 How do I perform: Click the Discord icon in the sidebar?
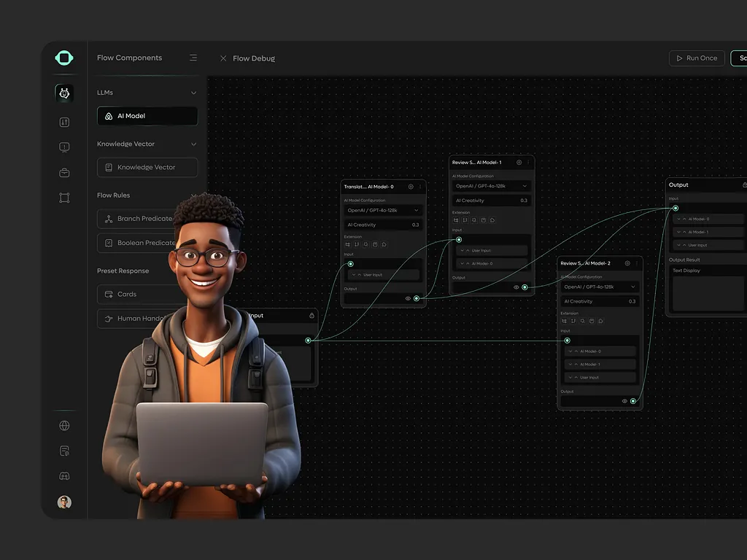[64, 475]
